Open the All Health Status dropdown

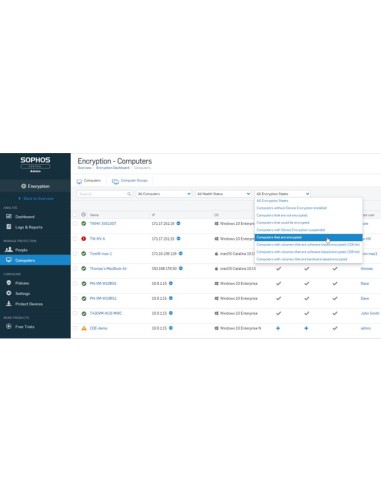(223, 194)
